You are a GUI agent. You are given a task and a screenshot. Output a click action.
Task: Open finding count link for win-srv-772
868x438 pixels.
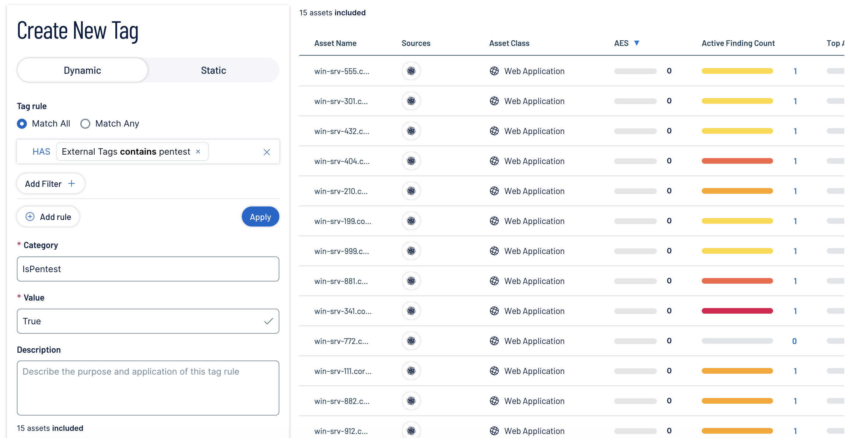click(794, 341)
